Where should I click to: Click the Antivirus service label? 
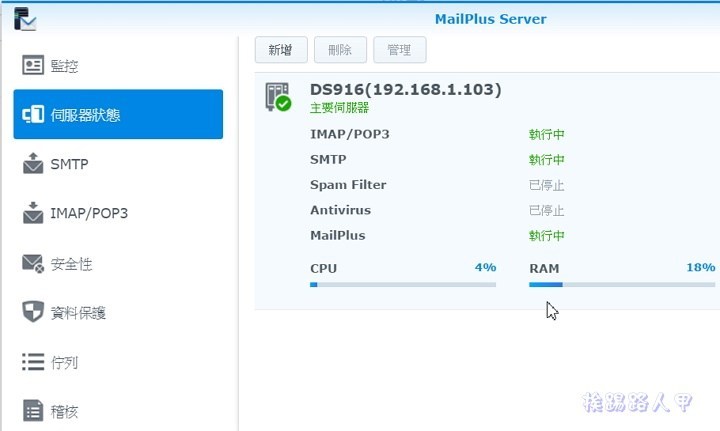tap(340, 210)
